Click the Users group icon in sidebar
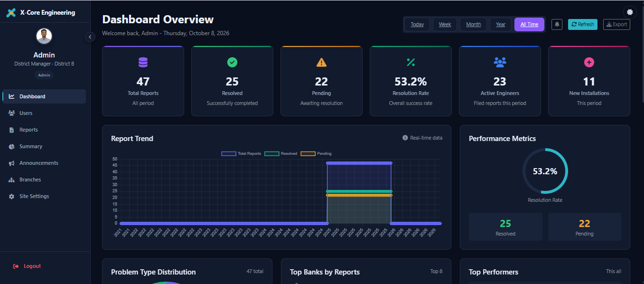This screenshot has width=644, height=284. click(x=11, y=113)
